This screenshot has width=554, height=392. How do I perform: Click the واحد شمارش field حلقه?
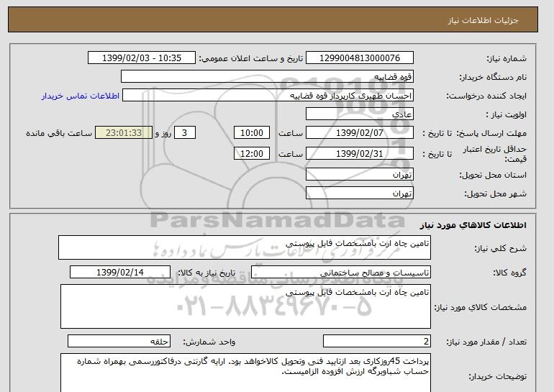tap(119, 341)
